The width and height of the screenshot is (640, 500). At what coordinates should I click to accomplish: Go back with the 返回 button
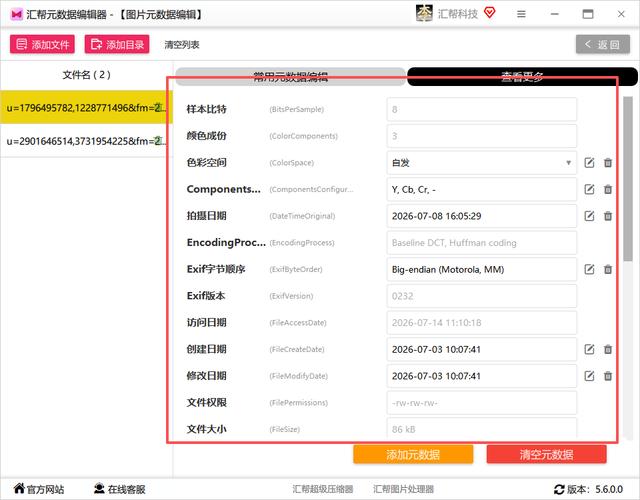coord(603,44)
